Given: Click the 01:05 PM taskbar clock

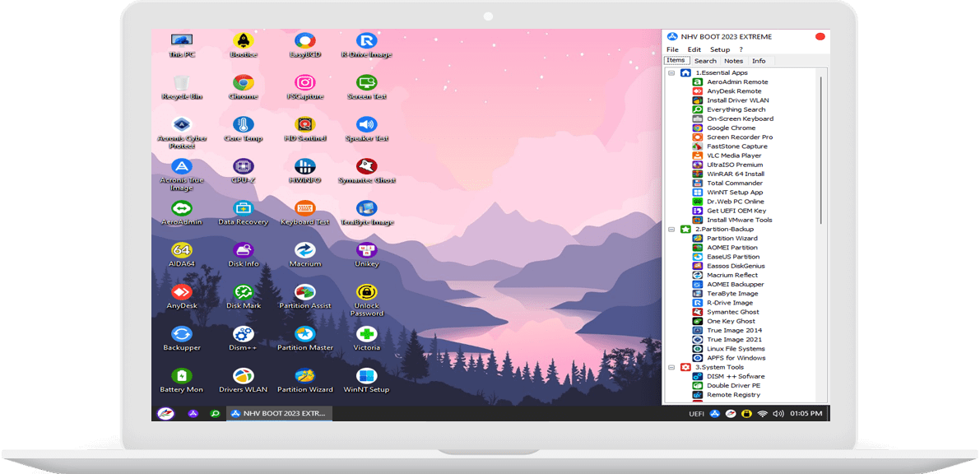Looking at the screenshot, I should tap(806, 413).
